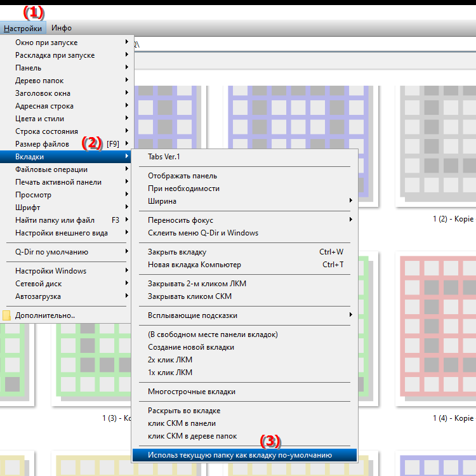Open the Просмотр submenu

coord(65,195)
